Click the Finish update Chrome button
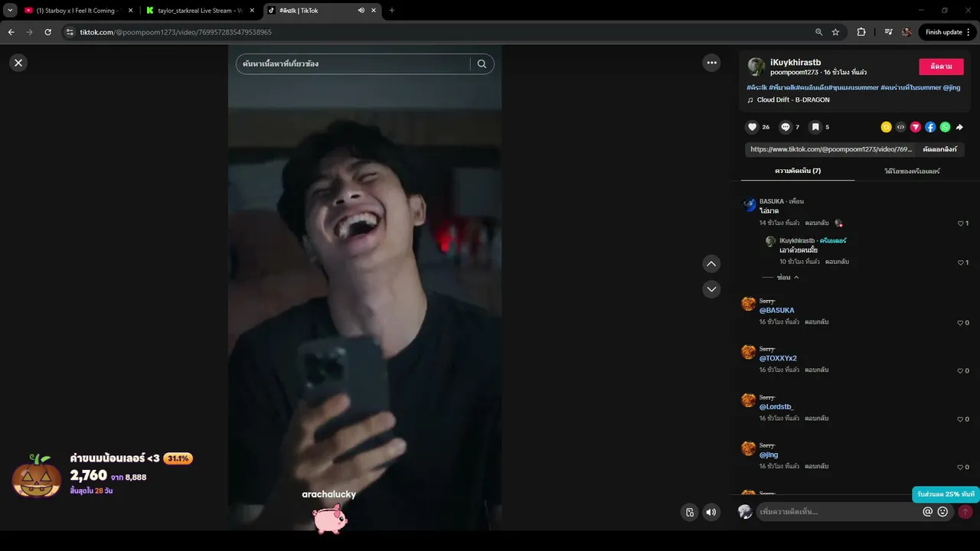 click(948, 32)
